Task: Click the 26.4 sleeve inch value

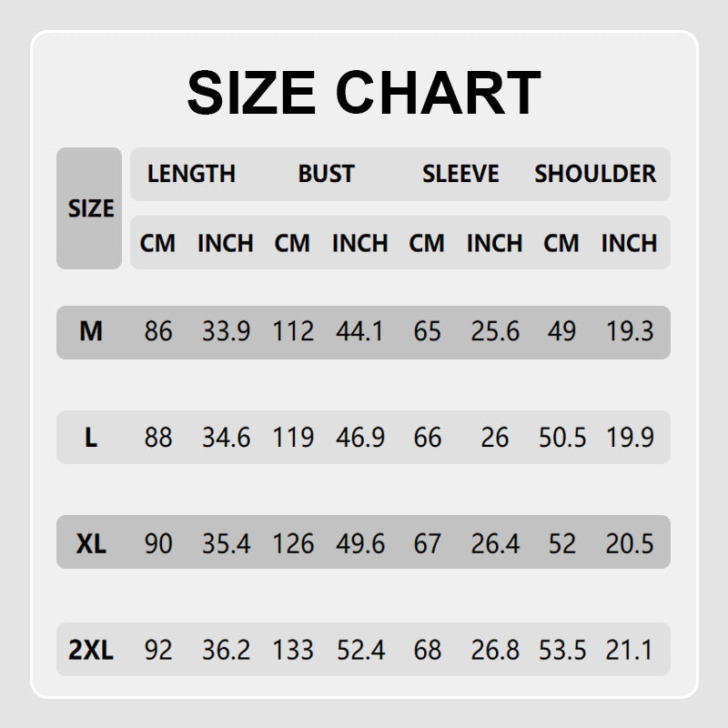Action: pyautogui.click(x=495, y=544)
